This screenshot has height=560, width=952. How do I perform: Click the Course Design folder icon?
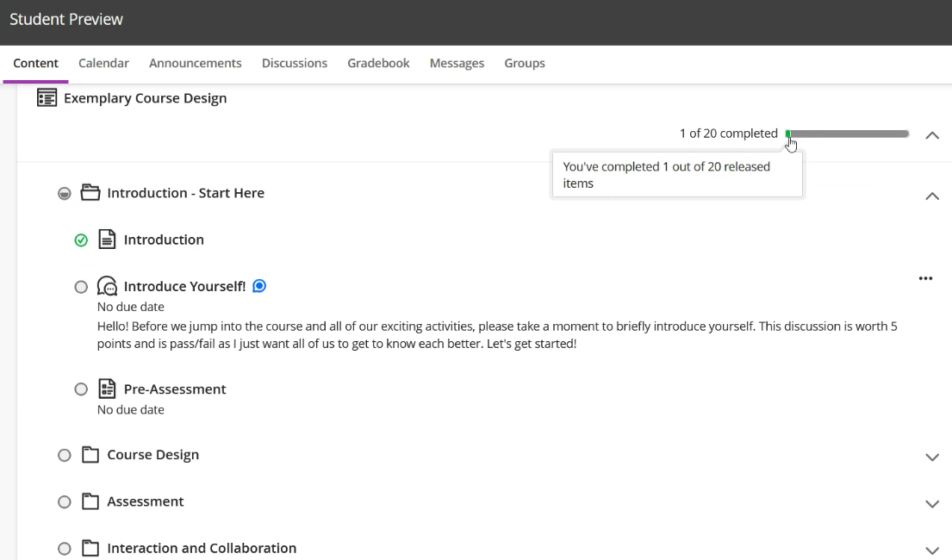(x=90, y=455)
